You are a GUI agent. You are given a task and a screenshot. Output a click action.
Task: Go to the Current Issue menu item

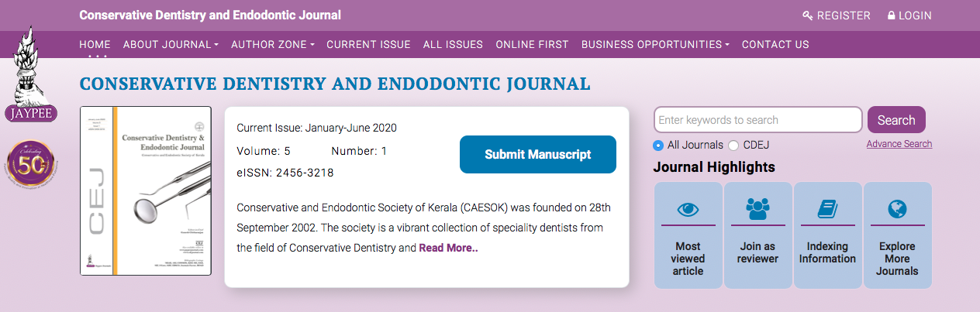point(368,45)
